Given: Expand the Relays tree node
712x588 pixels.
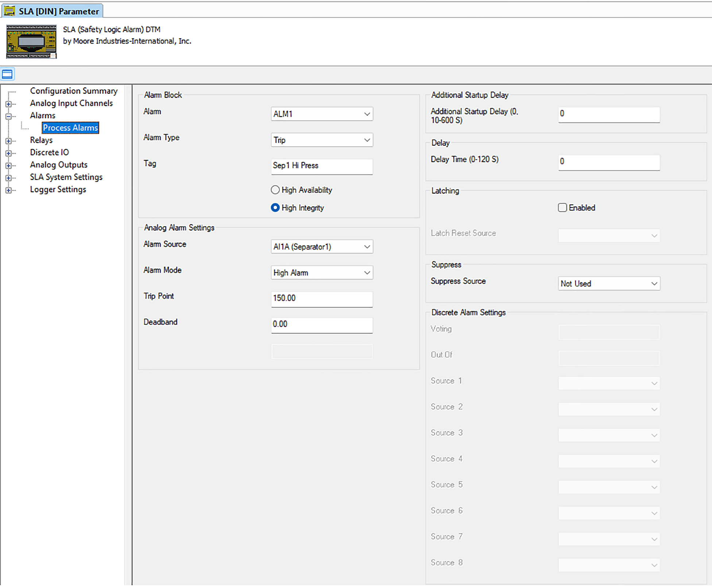Looking at the screenshot, I should click(x=8, y=141).
